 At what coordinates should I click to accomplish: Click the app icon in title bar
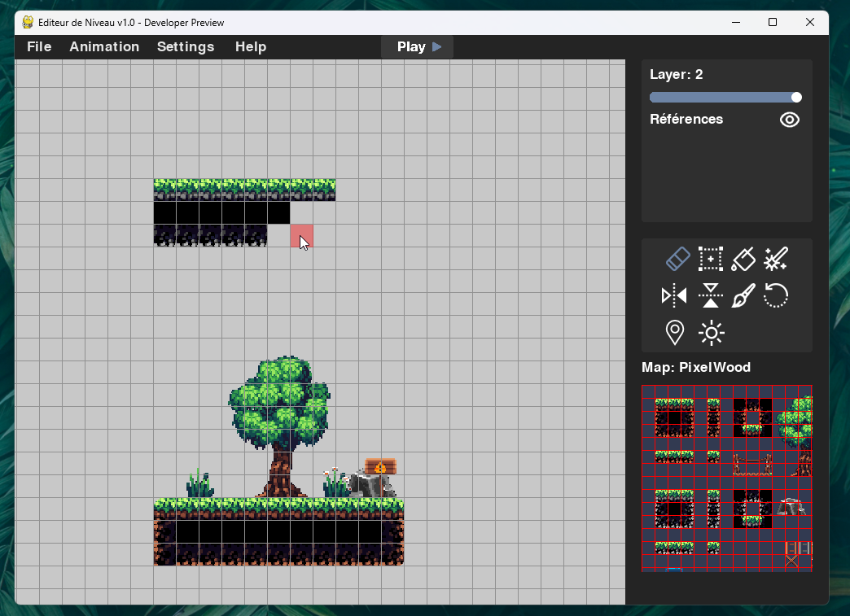[28, 22]
